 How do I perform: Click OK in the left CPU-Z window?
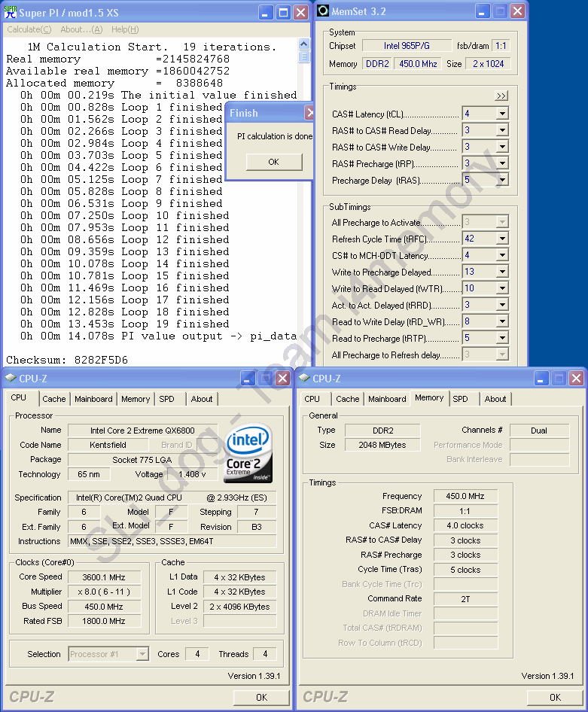(x=261, y=698)
